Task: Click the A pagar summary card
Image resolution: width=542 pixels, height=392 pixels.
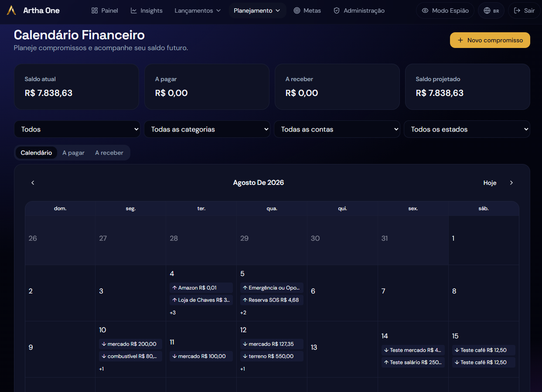Action: (207, 87)
